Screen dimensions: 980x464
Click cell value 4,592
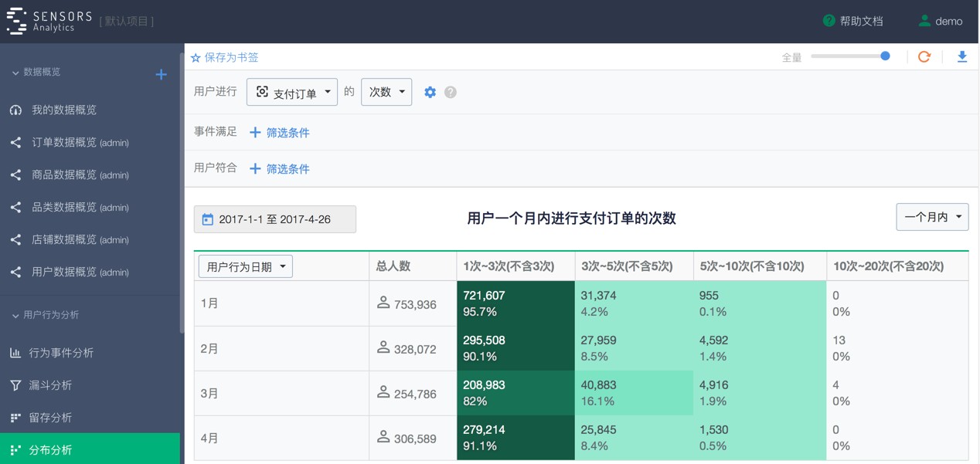tap(715, 340)
